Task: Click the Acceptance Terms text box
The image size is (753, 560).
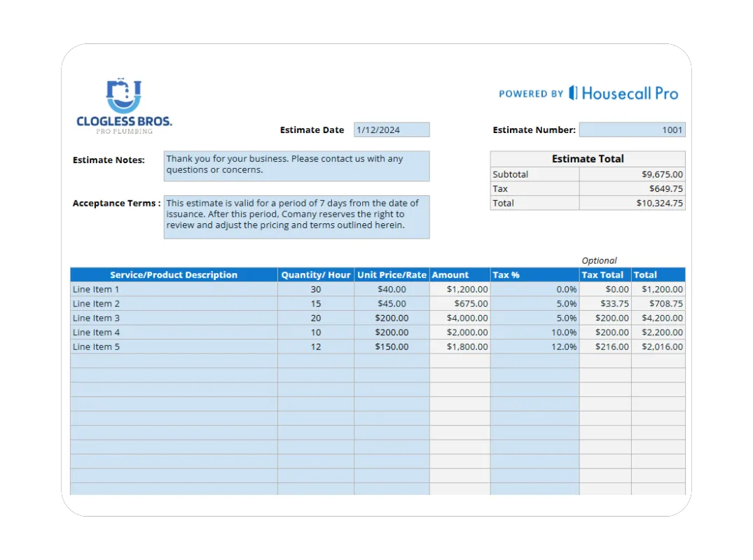Action: [296, 216]
